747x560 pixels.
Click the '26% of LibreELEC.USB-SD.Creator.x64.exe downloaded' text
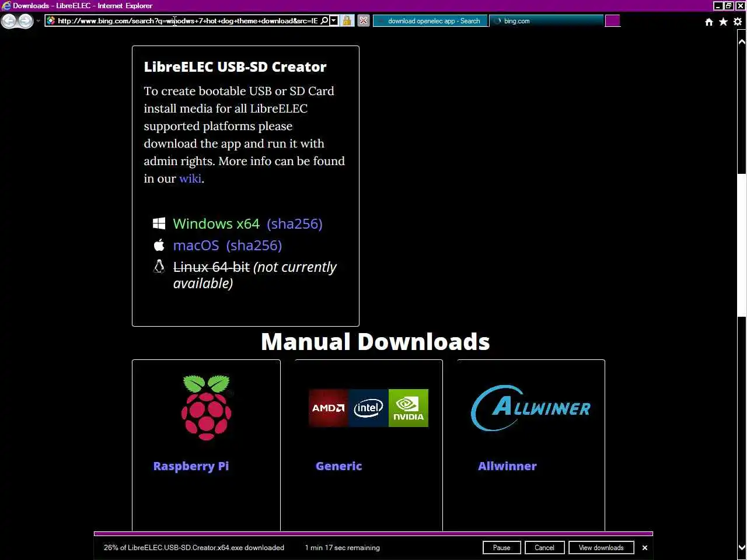tap(194, 548)
